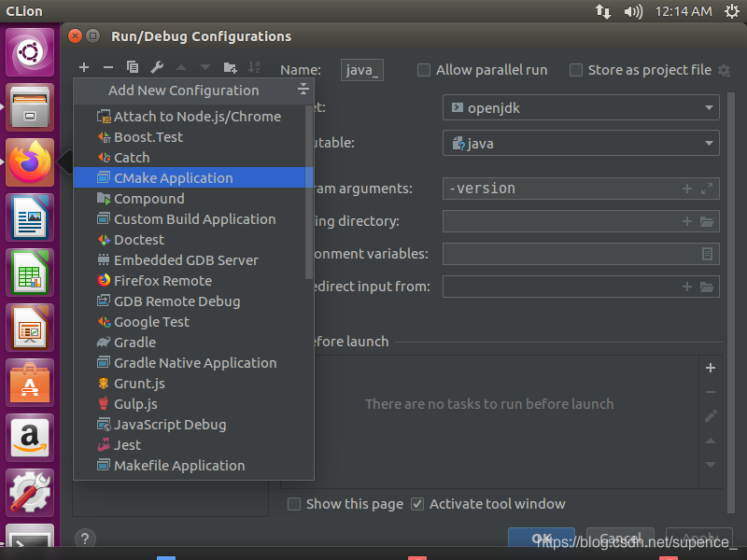
Task: Select Embedded GDB Server entry
Action: coord(193,260)
